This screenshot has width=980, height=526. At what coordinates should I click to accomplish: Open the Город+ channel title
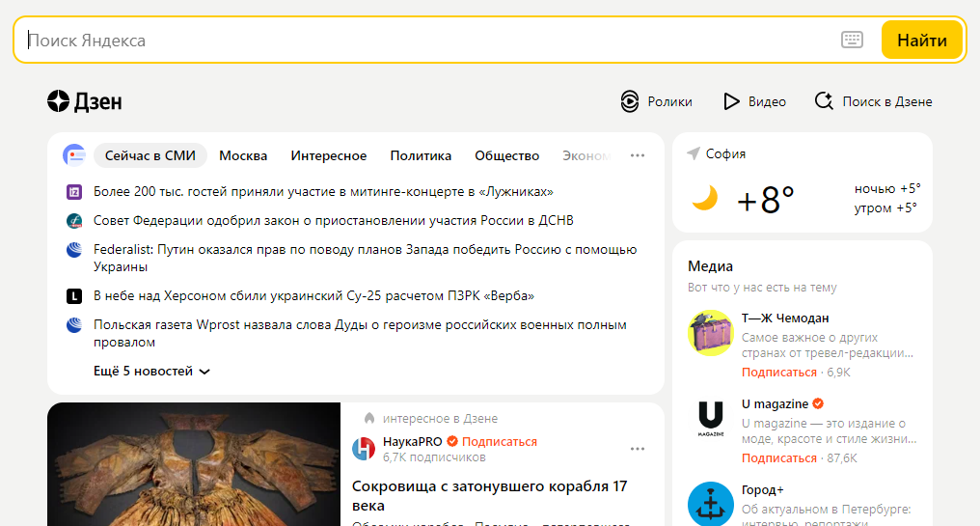(x=763, y=489)
